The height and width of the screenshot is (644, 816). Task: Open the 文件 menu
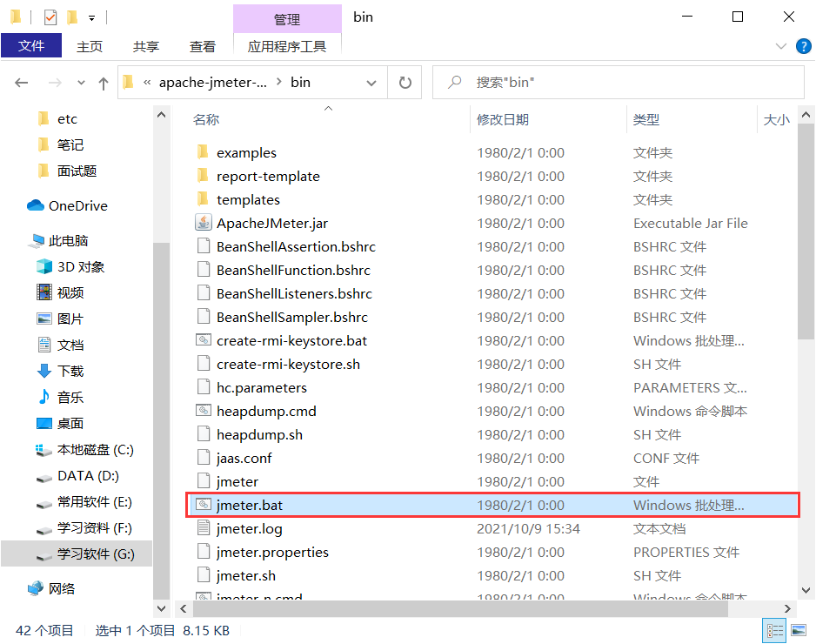[x=31, y=45]
